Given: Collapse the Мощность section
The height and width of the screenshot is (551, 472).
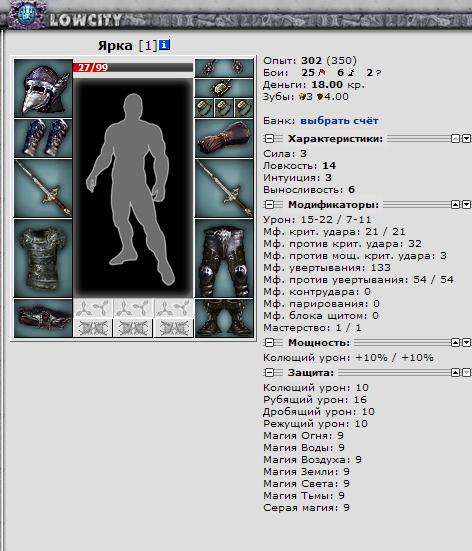Looking at the screenshot, I should click(x=269, y=343).
